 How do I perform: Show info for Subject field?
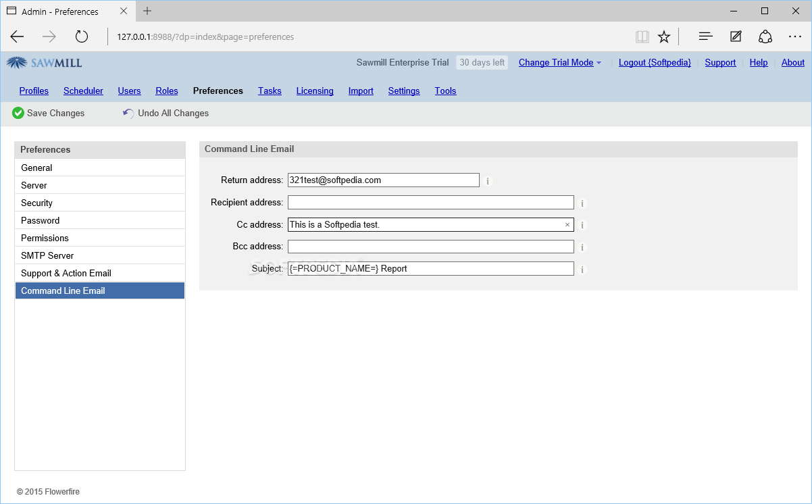582,270
